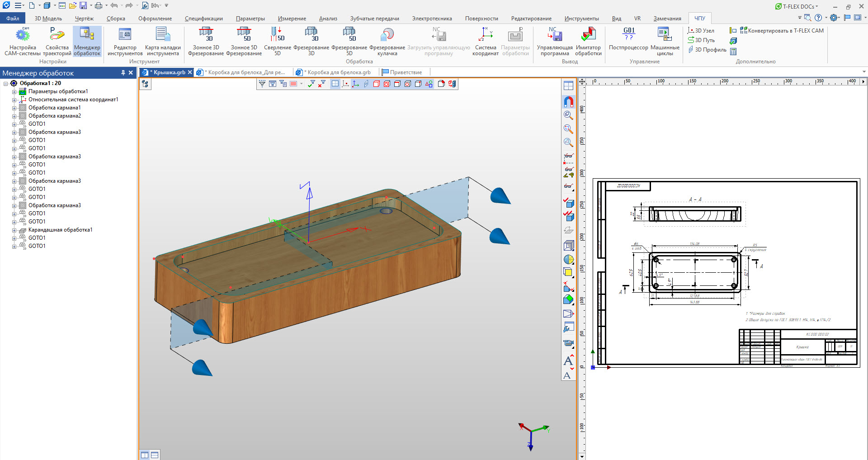This screenshot has width=868, height=460.
Task: Expand Карандашная обработка1 tree node
Action: pos(14,230)
